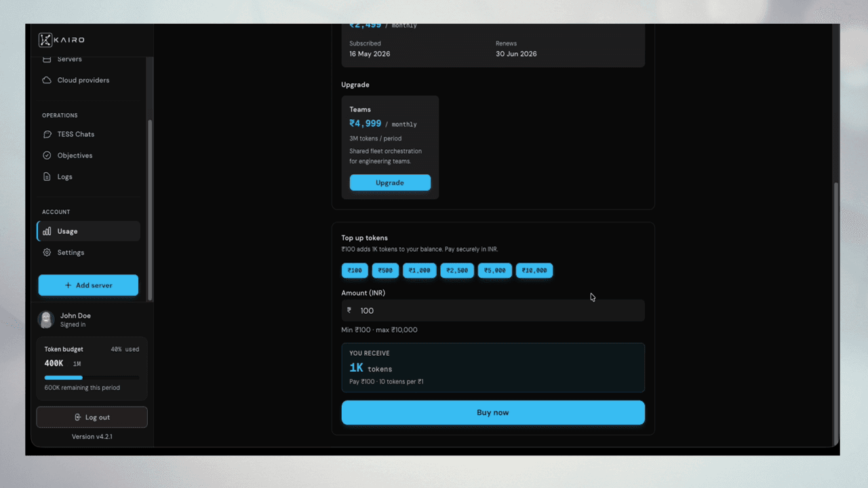
Task: Click the "John Doe" user name
Action: (75, 316)
